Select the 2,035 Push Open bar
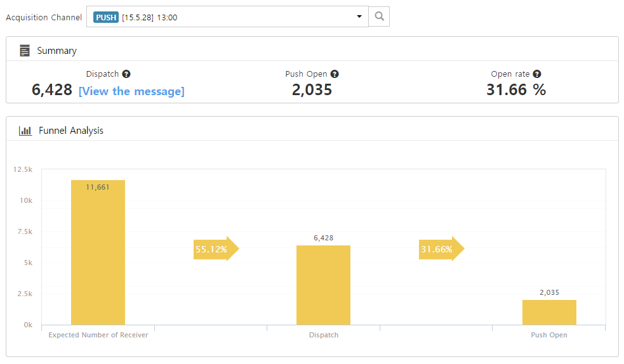This screenshot has height=364, width=624. pos(549,313)
